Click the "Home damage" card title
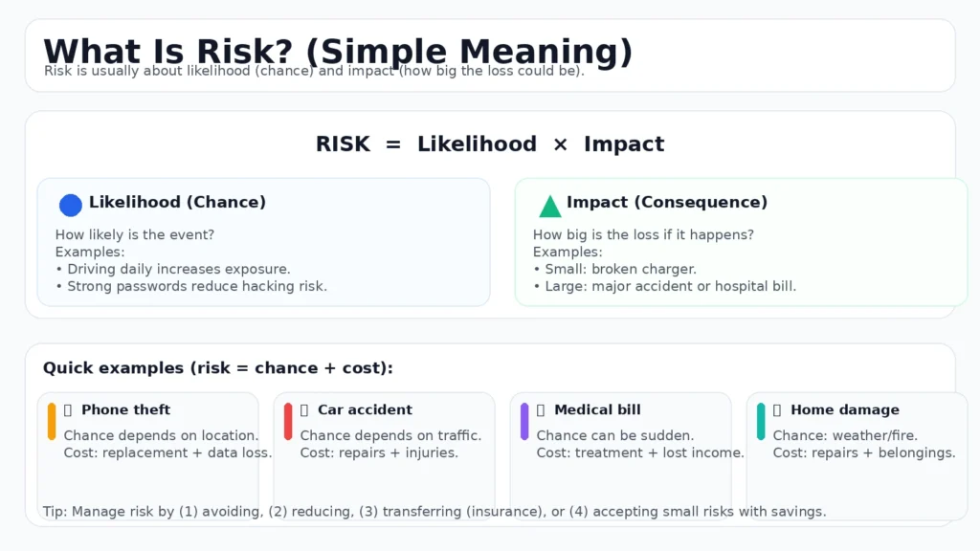980x551 pixels. click(844, 410)
